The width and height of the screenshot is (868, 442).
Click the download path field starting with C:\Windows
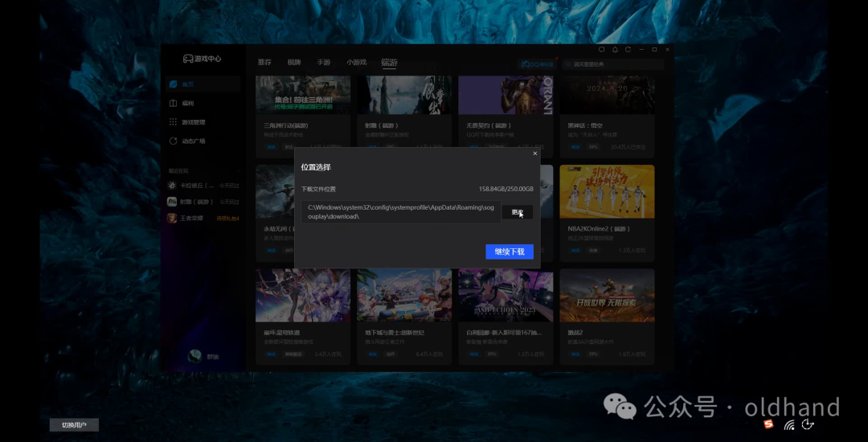click(401, 212)
